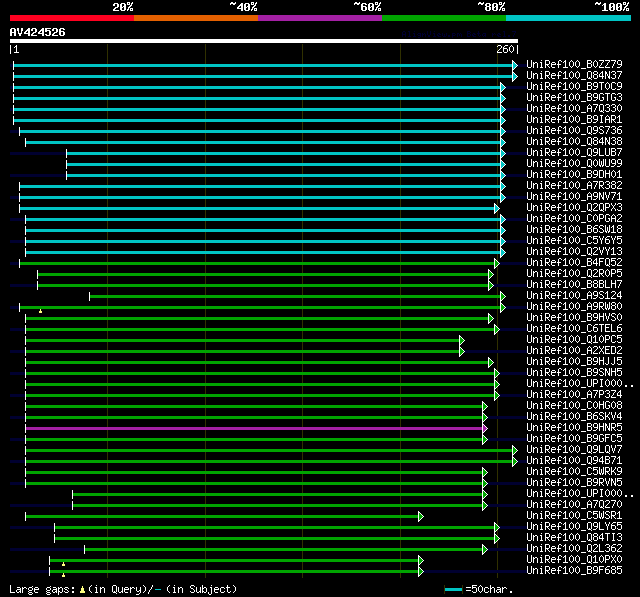The width and height of the screenshot is (640, 597).
Task: Select the query name AV424526
Action: coord(38,32)
